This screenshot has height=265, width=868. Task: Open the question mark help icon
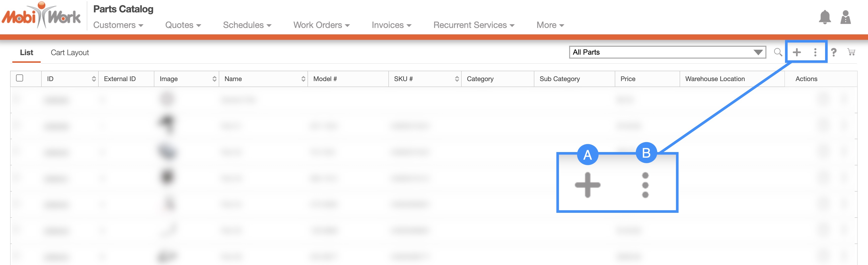click(833, 52)
